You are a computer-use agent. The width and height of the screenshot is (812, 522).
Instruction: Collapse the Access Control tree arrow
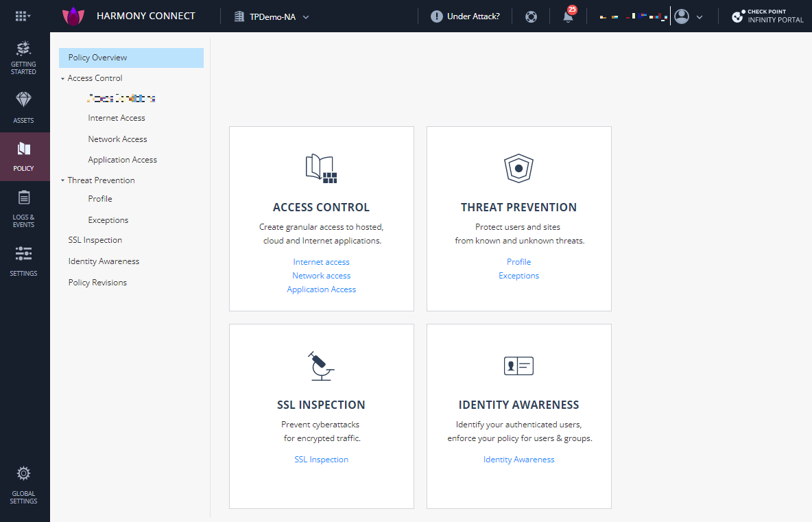point(62,79)
